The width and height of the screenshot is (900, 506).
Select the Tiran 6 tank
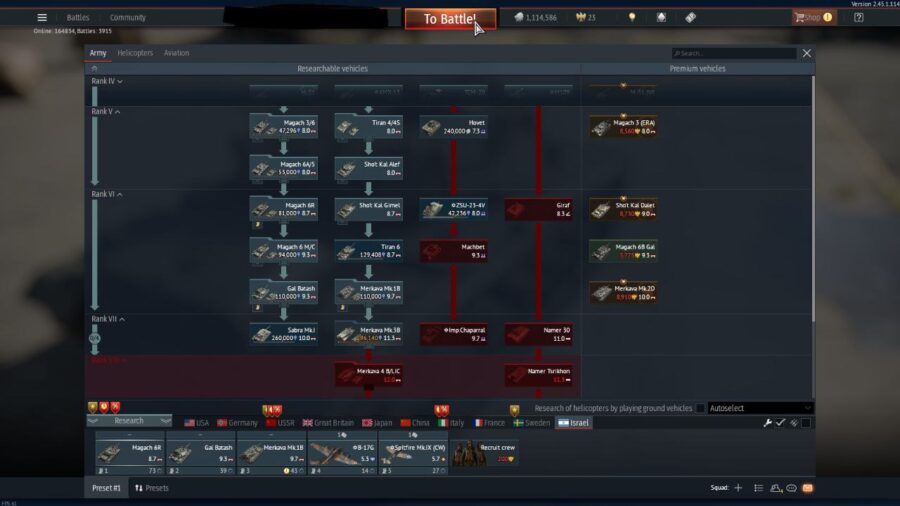368,251
